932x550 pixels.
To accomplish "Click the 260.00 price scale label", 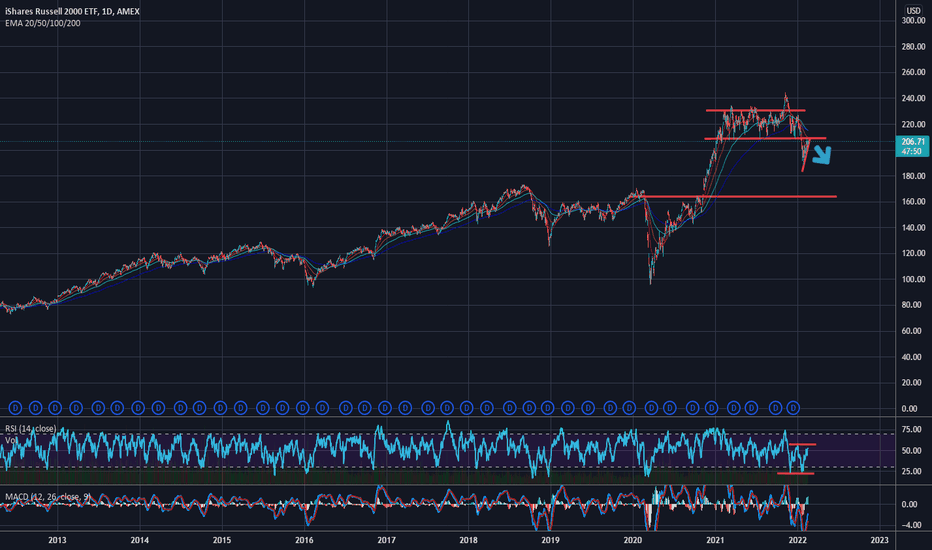I will pyautogui.click(x=913, y=73).
